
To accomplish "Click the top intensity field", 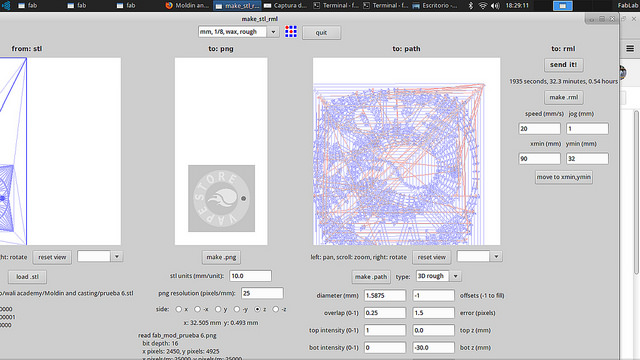I will pos(385,330).
